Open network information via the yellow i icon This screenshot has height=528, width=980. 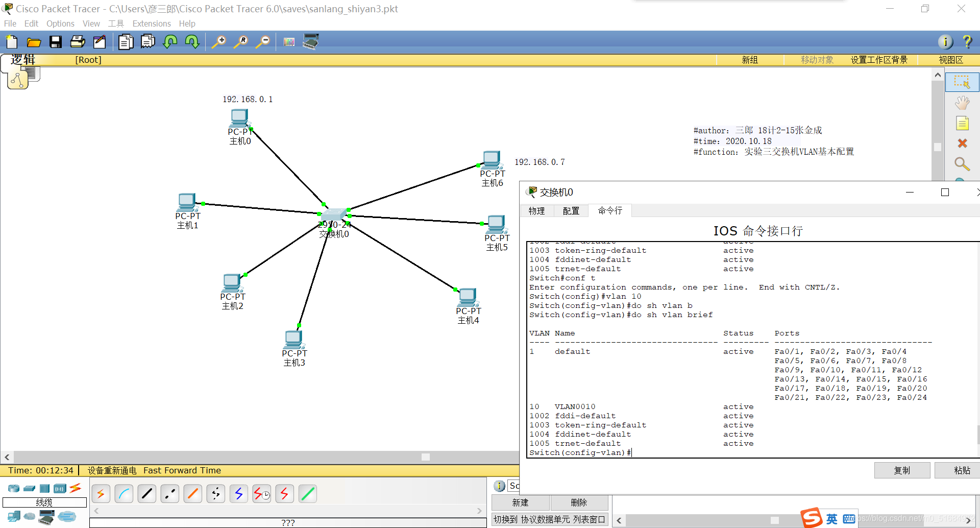click(x=945, y=42)
